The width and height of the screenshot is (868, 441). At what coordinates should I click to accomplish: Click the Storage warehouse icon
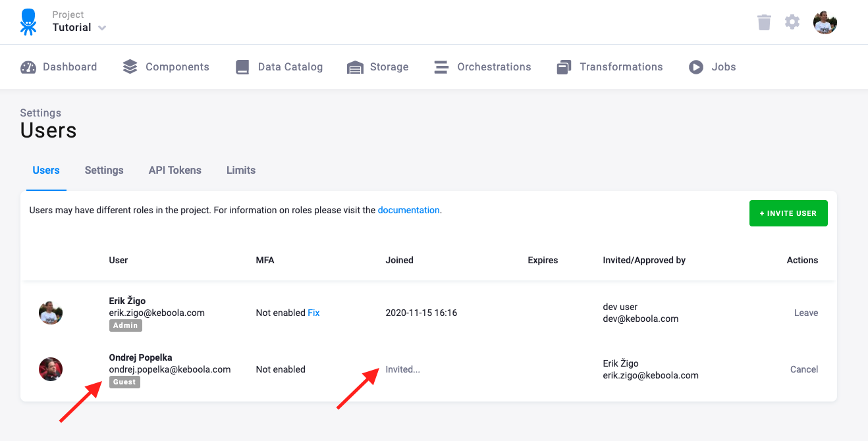(x=355, y=67)
